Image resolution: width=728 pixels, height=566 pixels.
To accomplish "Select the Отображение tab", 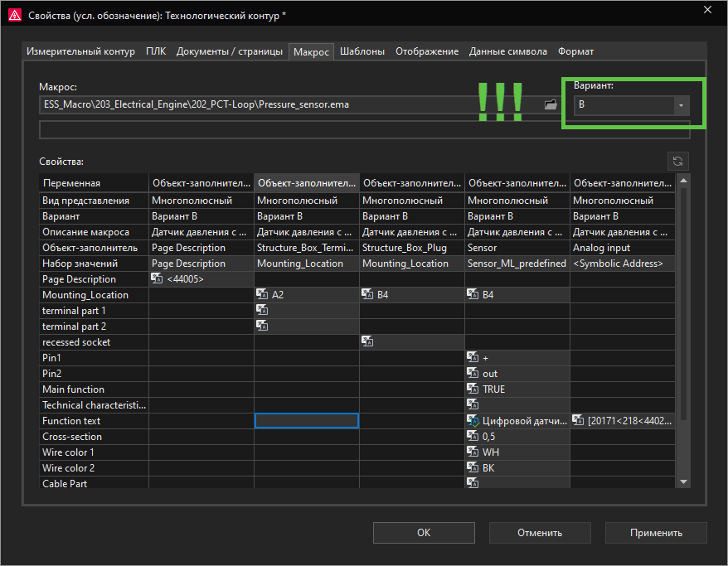I will [426, 51].
